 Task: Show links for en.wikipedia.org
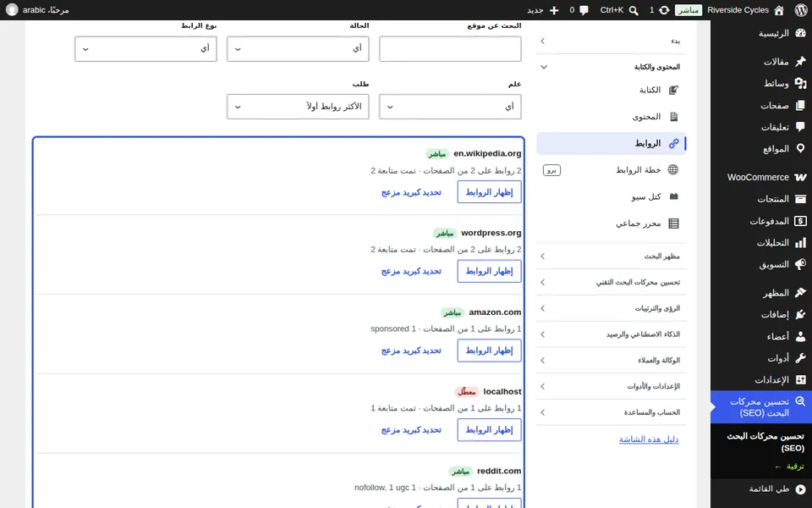coord(489,192)
